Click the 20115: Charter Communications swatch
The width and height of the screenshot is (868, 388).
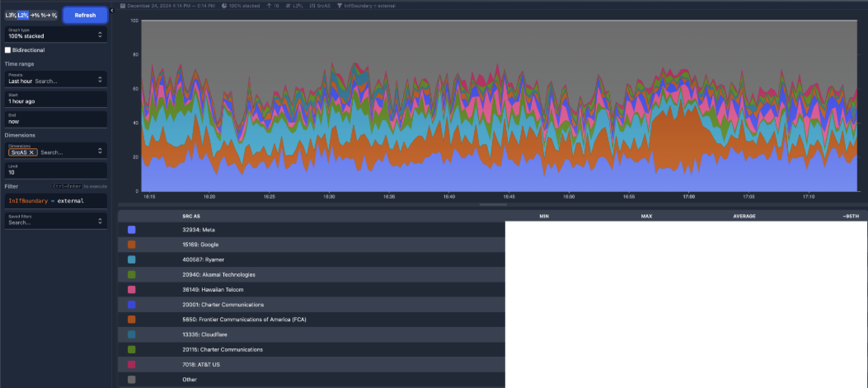point(131,350)
